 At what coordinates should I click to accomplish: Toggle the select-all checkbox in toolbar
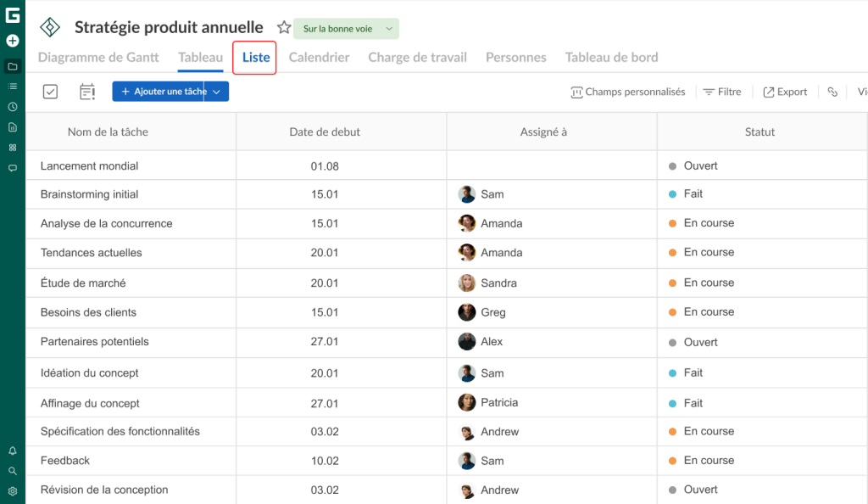coord(50,92)
